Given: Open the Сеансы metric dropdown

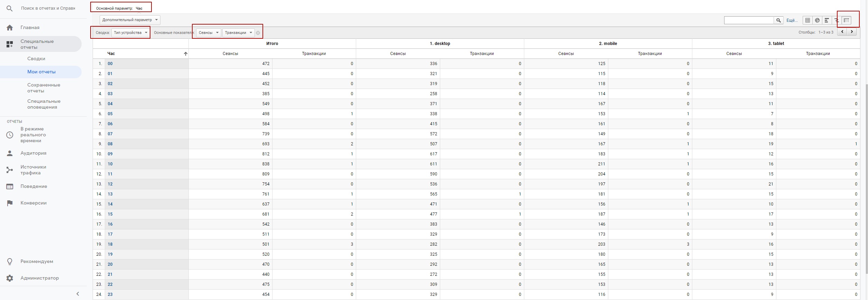Looking at the screenshot, I should (x=209, y=33).
